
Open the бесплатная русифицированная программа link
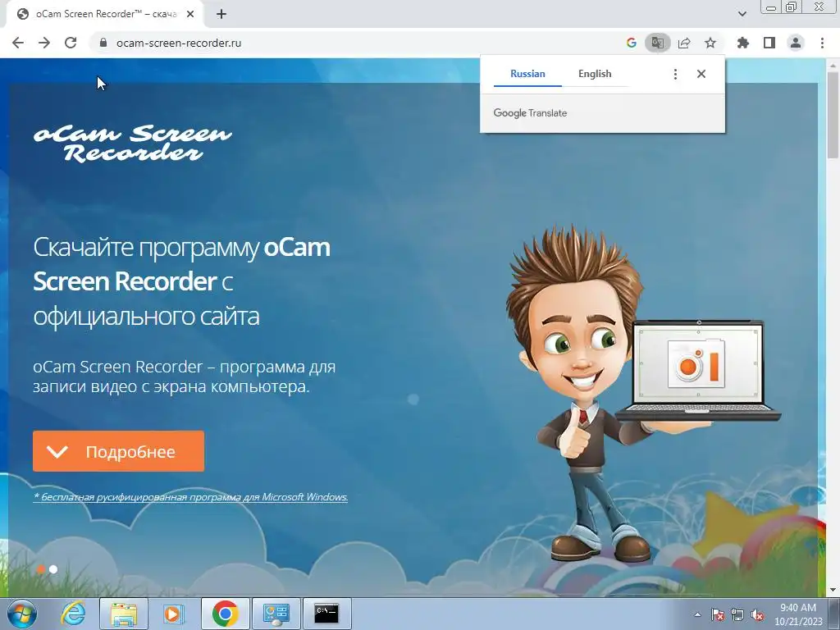pyautogui.click(x=190, y=497)
